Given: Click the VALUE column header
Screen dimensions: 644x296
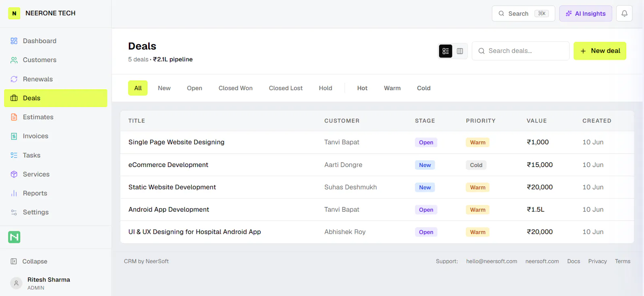Looking at the screenshot, I should pos(537,121).
